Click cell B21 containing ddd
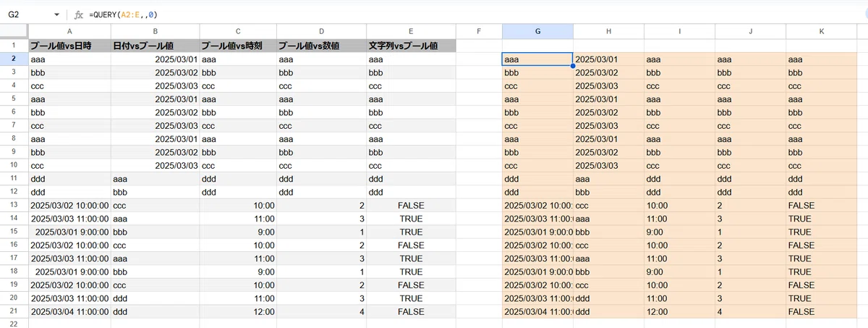The height and width of the screenshot is (328, 868). click(x=155, y=311)
